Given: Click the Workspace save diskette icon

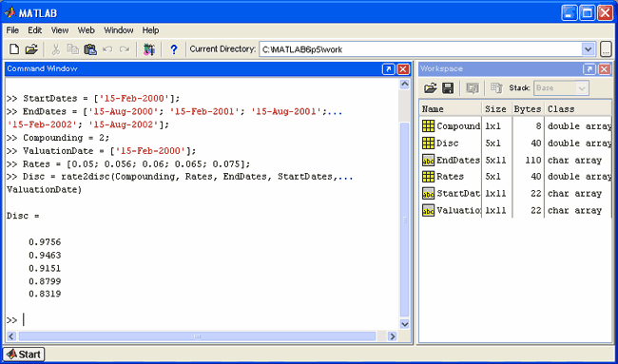Looking at the screenshot, I should click(448, 88).
